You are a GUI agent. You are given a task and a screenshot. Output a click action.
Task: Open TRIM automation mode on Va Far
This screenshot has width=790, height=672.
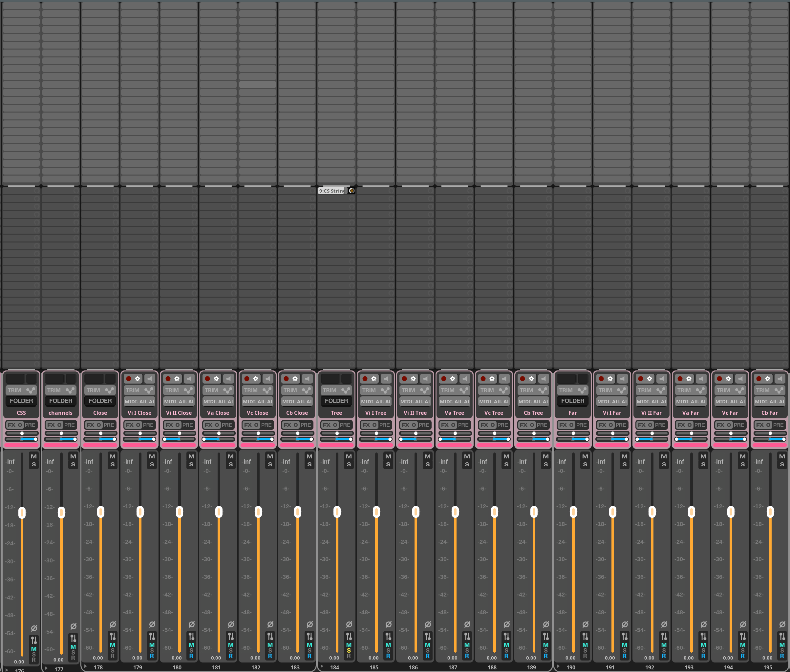point(684,390)
